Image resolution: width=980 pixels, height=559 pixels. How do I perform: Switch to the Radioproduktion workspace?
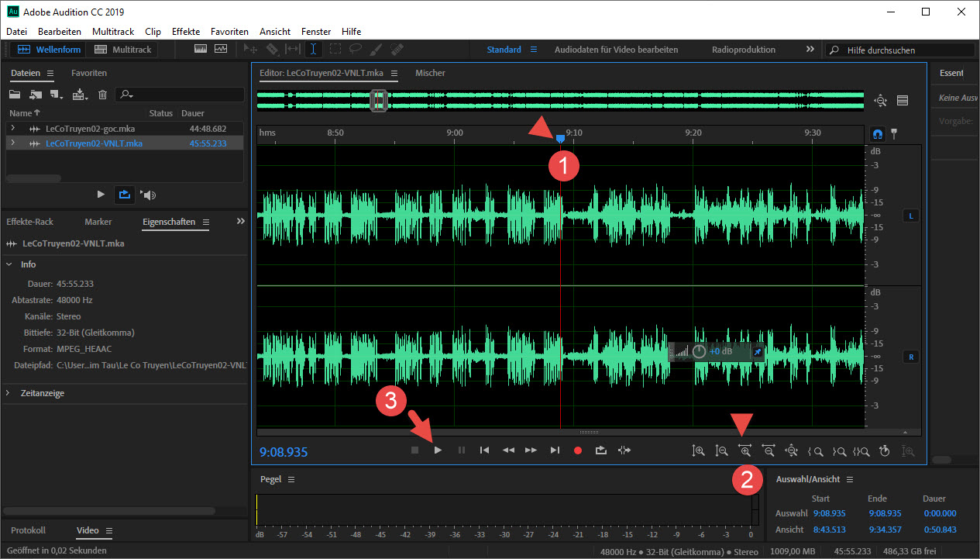744,50
